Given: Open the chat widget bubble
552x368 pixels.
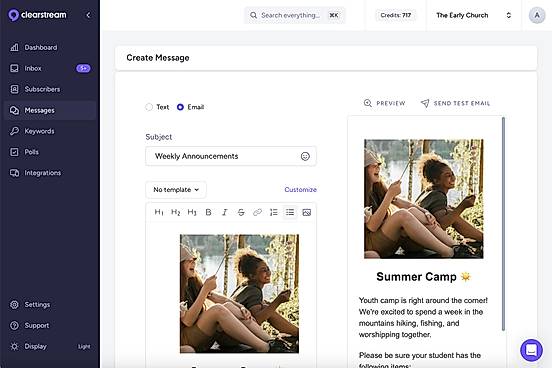Looking at the screenshot, I should click(531, 350).
